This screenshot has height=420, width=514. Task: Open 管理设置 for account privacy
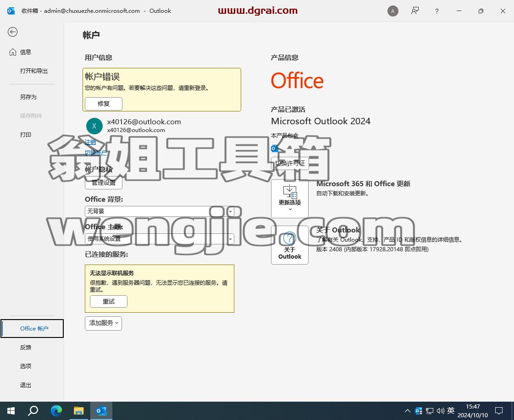pos(104,182)
